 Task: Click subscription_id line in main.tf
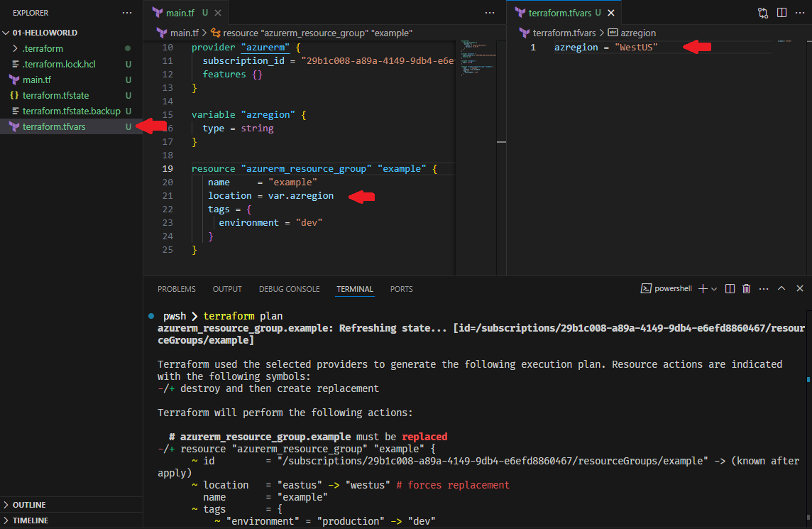pos(328,61)
